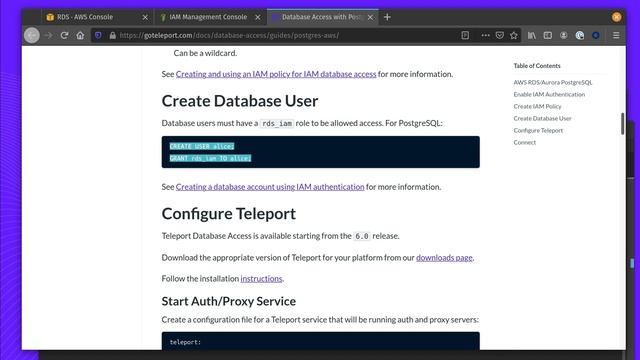Image resolution: width=640 pixels, height=360 pixels.
Task: Click the teleport: config code line
Action: (x=185, y=342)
